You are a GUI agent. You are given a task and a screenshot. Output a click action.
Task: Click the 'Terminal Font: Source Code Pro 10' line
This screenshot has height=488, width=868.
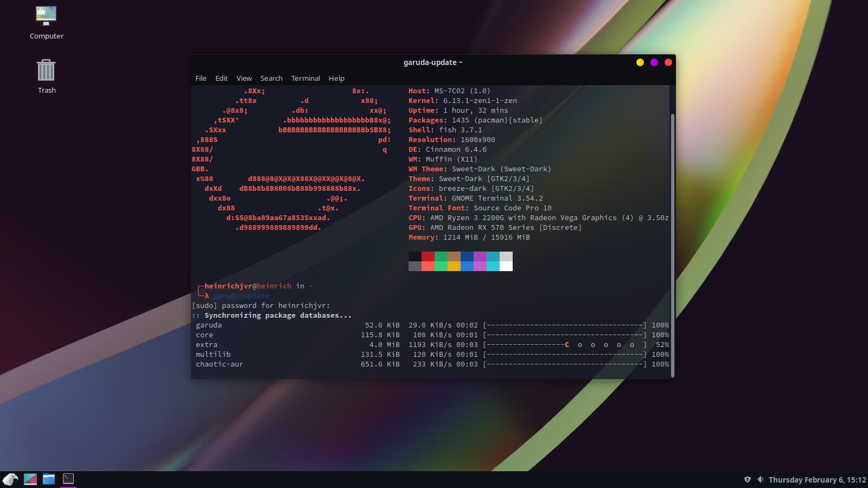pyautogui.click(x=480, y=208)
